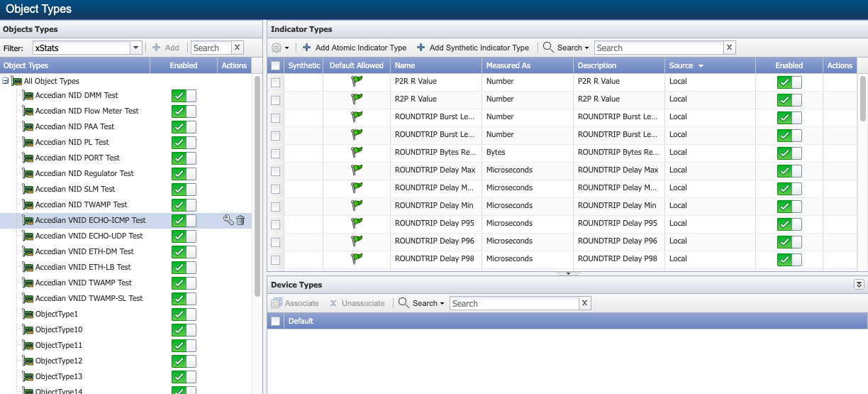Select ObjectType13 in the tree
868x394 pixels.
59,376
